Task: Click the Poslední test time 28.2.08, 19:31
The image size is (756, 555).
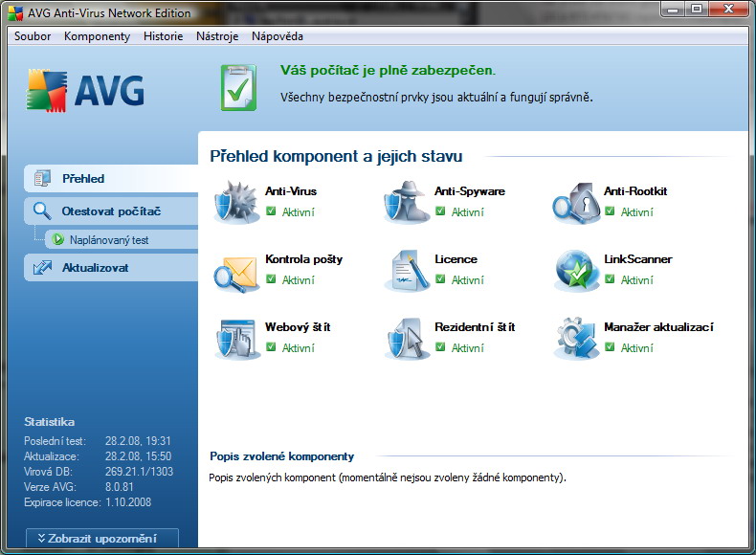Action: pyautogui.click(x=138, y=441)
